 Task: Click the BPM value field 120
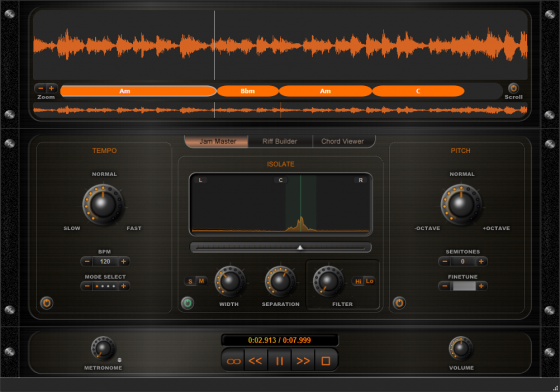(105, 262)
